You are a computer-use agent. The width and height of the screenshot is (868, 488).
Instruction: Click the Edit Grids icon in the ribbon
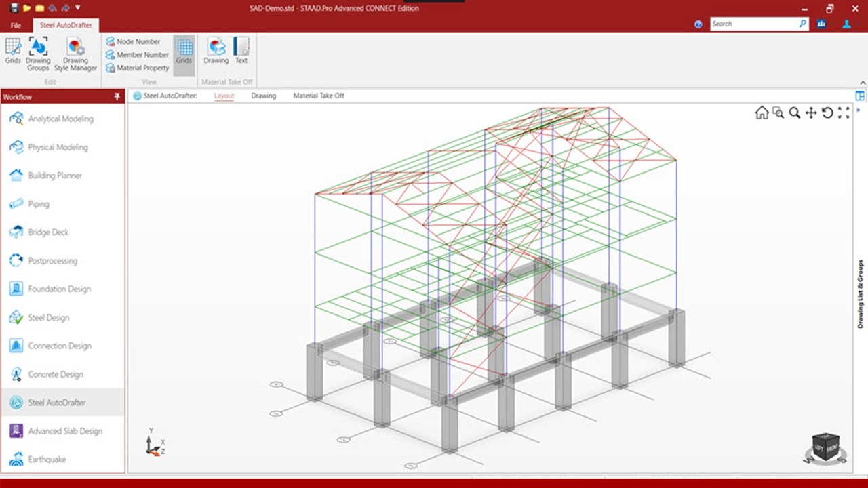click(x=13, y=52)
